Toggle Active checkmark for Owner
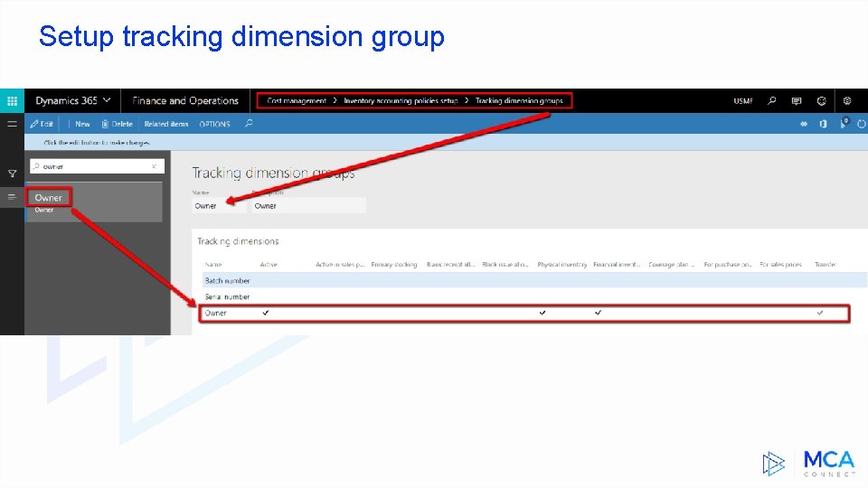868x488 pixels. (266, 313)
